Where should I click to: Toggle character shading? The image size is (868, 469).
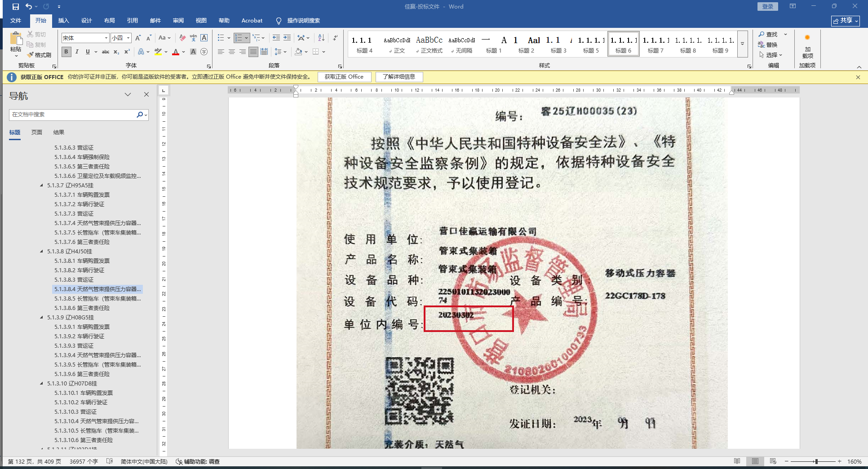coord(193,52)
